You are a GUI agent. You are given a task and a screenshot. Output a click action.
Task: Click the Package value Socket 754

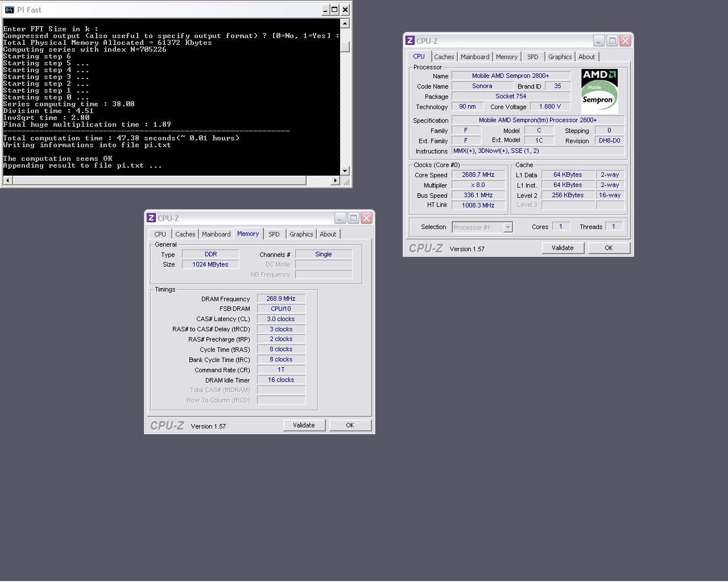[511, 96]
